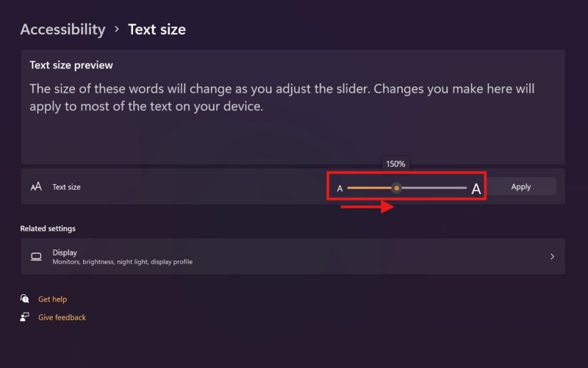Click the Text size AA icon
Screen dimensions: 588x368
[36, 187]
